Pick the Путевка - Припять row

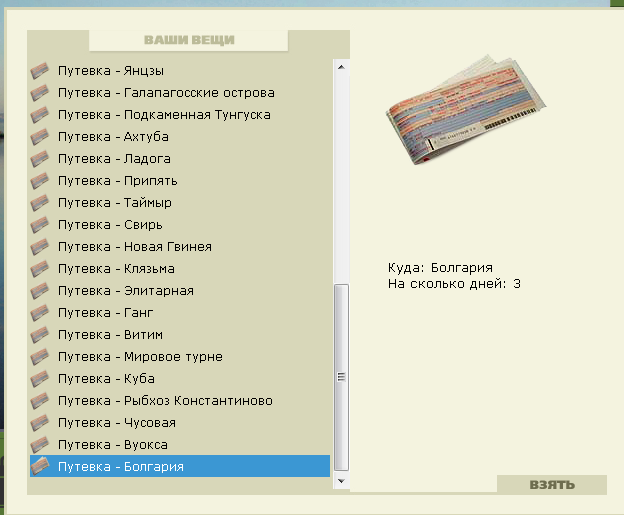[x=180, y=181]
